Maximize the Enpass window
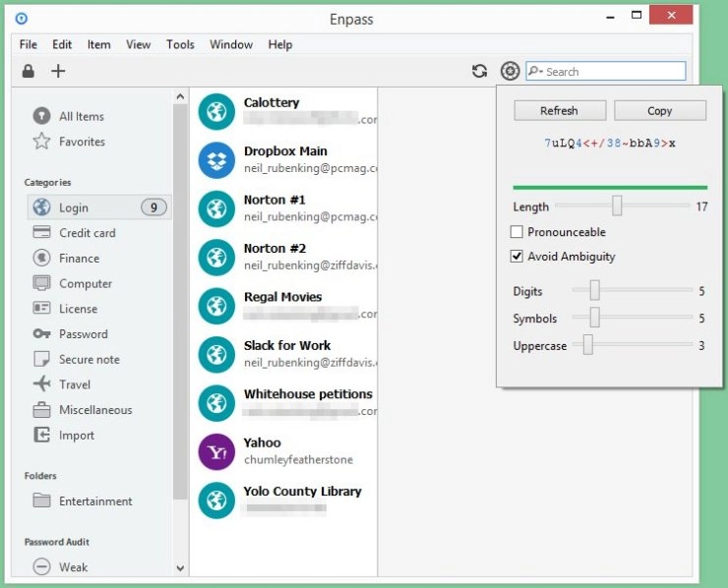The width and height of the screenshot is (728, 588). [x=637, y=16]
